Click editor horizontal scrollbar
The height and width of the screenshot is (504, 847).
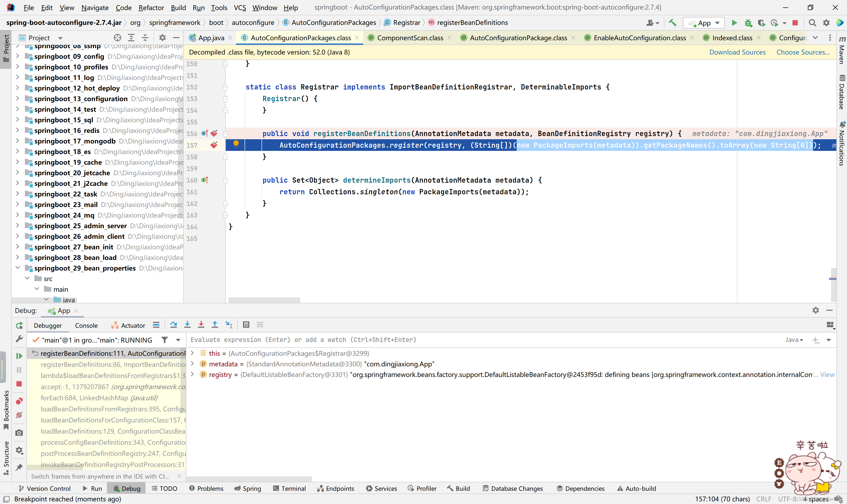(x=264, y=300)
